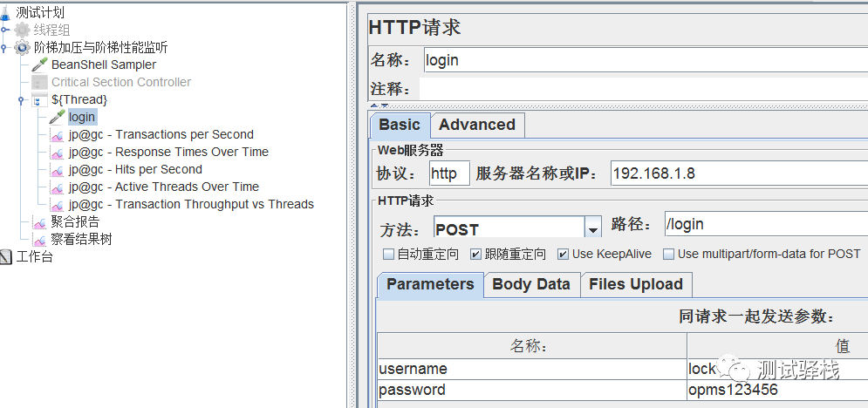868x408 pixels.
Task: Enable the 自动重定向 checkbox
Action: click(389, 255)
